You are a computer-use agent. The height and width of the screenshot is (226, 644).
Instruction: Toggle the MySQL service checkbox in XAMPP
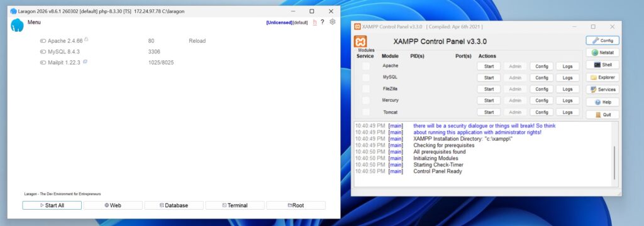point(365,77)
